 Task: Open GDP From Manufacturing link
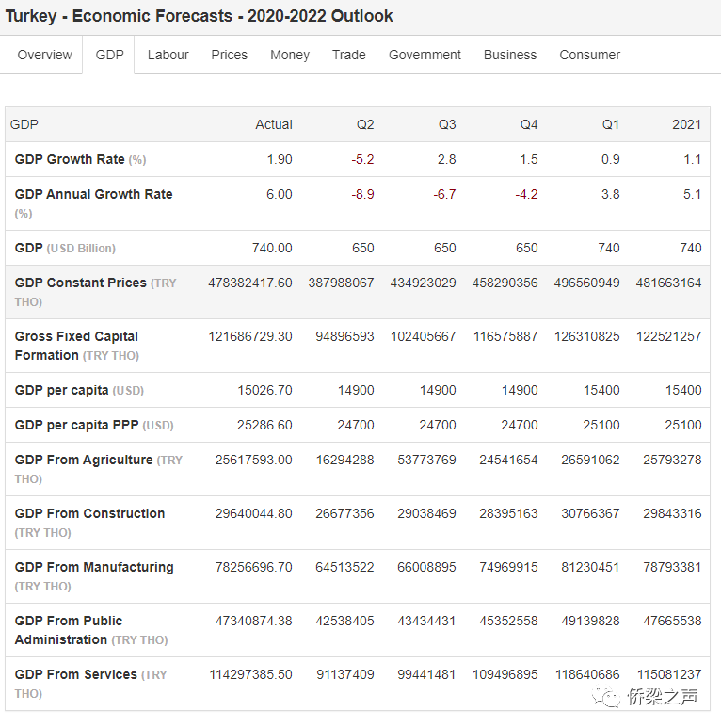[94, 567]
